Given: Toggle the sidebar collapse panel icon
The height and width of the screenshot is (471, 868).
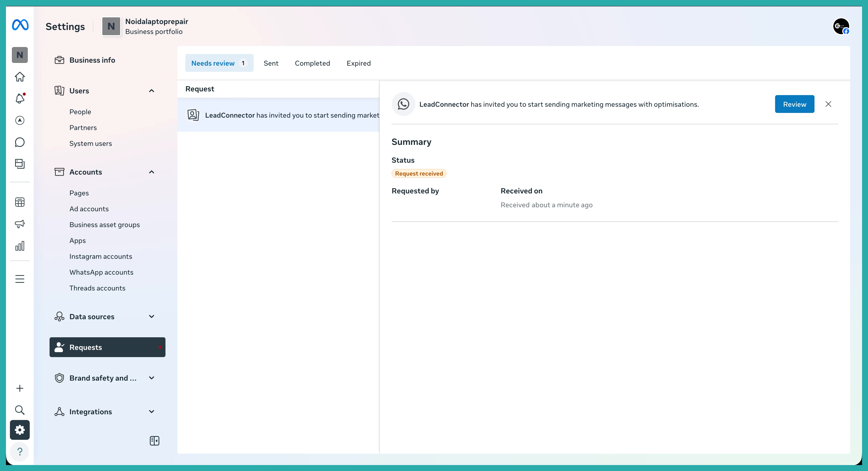Looking at the screenshot, I should tap(154, 441).
